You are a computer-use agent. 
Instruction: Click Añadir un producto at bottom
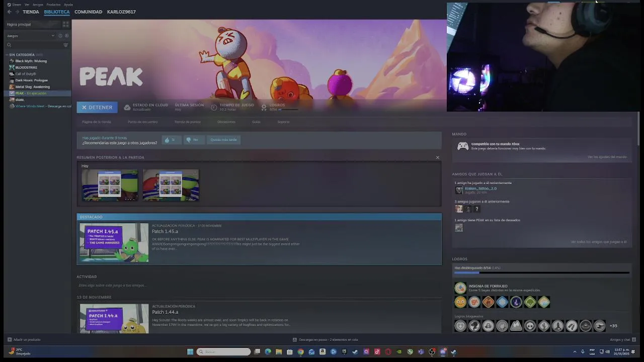coord(24,339)
